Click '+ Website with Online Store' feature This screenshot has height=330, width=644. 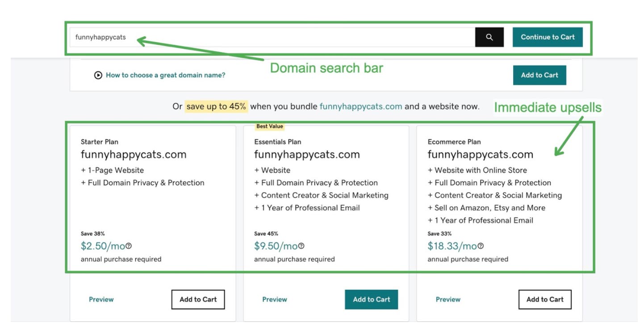point(477,170)
